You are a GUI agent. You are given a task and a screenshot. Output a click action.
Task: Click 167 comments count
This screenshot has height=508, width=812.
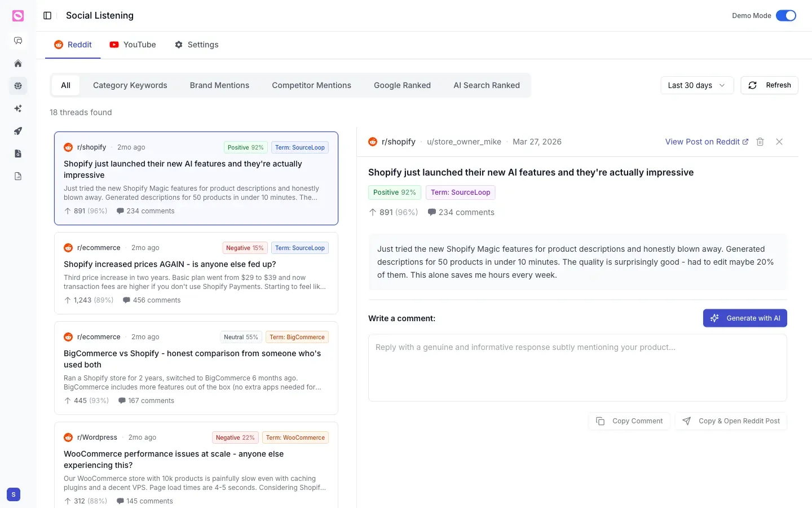[151, 401]
